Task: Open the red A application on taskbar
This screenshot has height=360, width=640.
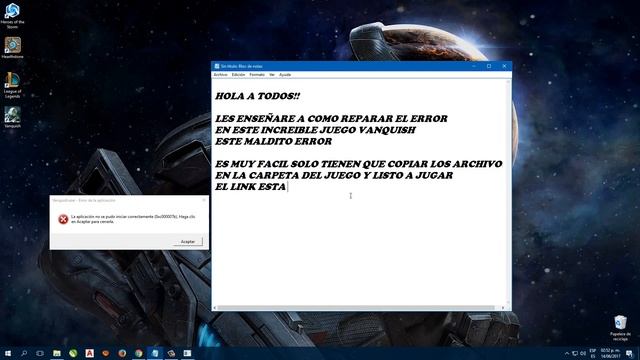Action: (89, 353)
